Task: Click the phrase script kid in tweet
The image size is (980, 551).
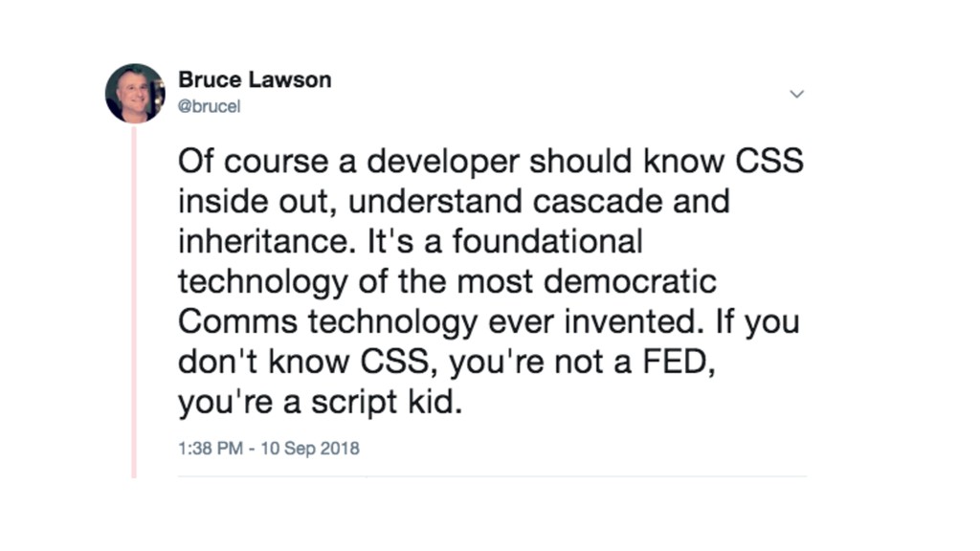Action: 386,402
